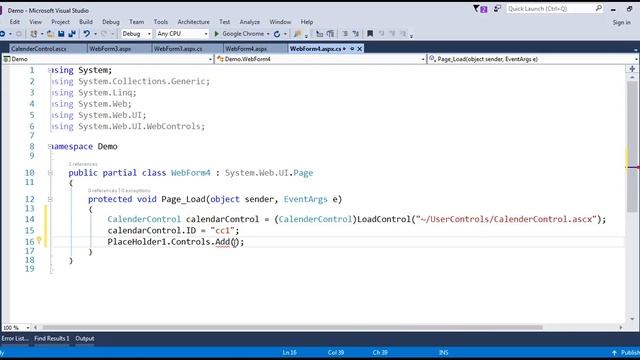Collapse the using directives outline toggle

(x=50, y=71)
